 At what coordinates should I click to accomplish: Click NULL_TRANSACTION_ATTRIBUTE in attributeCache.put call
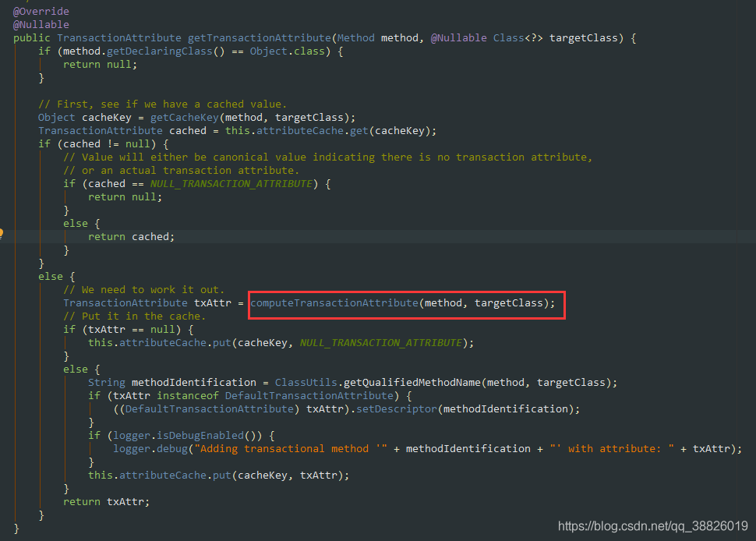click(381, 343)
